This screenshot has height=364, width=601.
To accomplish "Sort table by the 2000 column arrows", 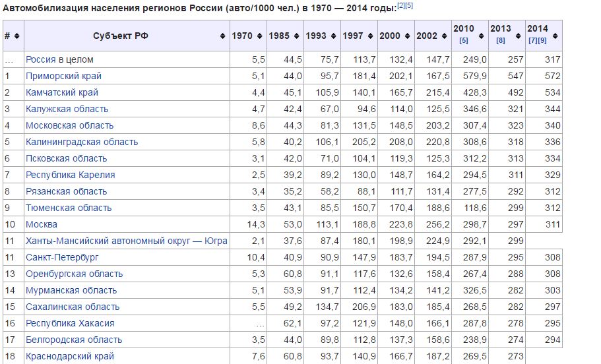I will [x=408, y=36].
